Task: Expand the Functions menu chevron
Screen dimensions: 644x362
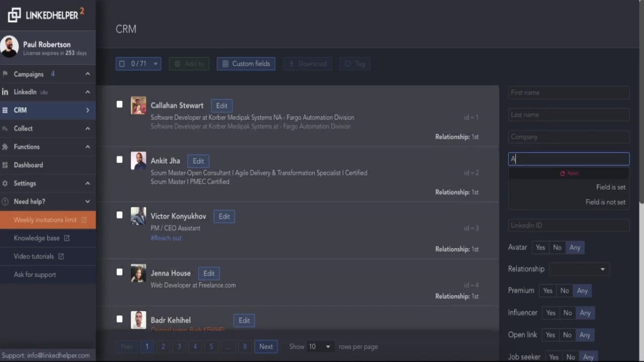Action: (x=88, y=147)
